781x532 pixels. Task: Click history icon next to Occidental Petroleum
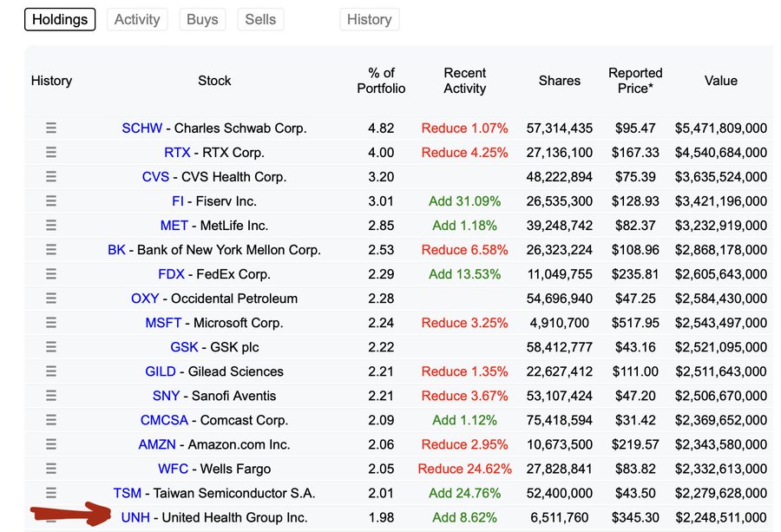coord(50,298)
